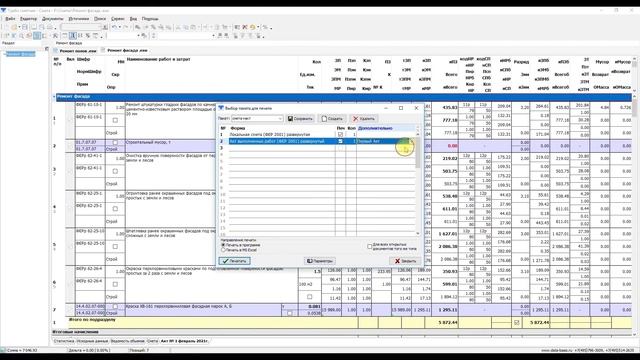Open the Пакет combo box in the dialog
Image resolution: width=640 pixels, height=360 pixels.
[x=257, y=118]
